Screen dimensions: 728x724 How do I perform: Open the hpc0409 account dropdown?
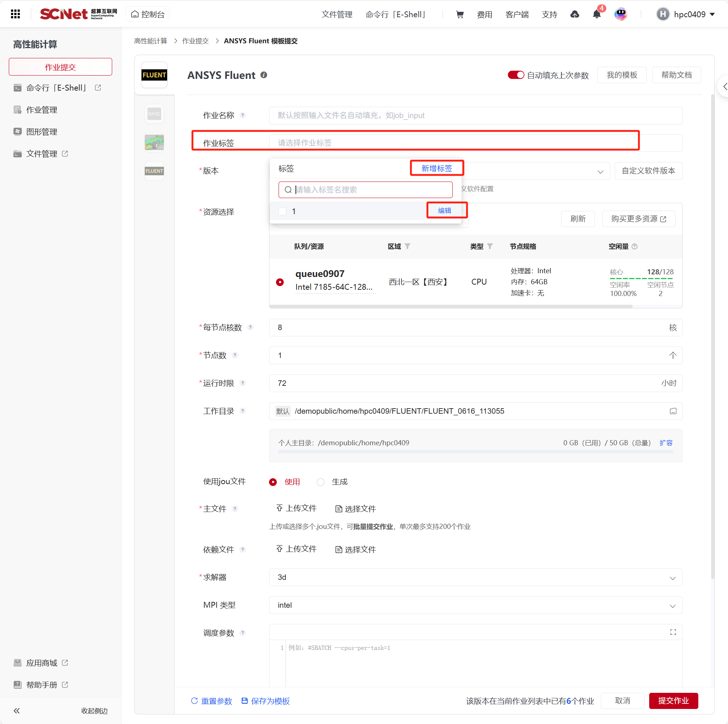pyautogui.click(x=712, y=14)
